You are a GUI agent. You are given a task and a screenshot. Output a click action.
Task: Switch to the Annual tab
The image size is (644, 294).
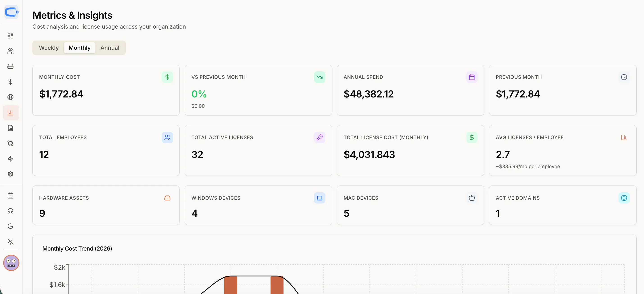[x=110, y=48]
